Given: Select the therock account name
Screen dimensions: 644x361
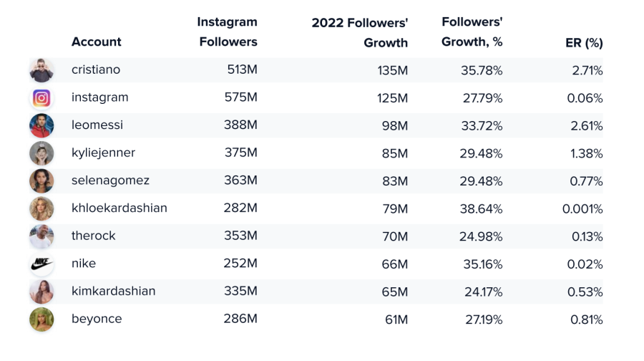Looking at the screenshot, I should tap(93, 236).
